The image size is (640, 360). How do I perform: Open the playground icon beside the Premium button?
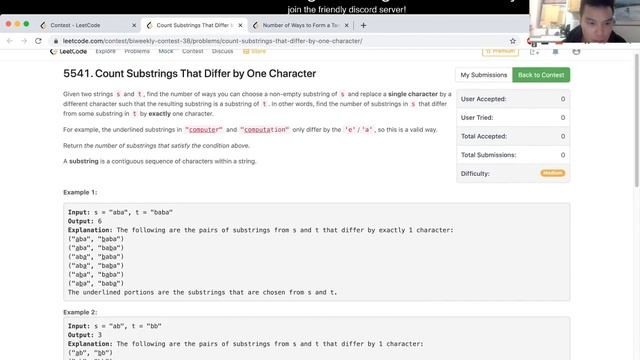(534, 52)
